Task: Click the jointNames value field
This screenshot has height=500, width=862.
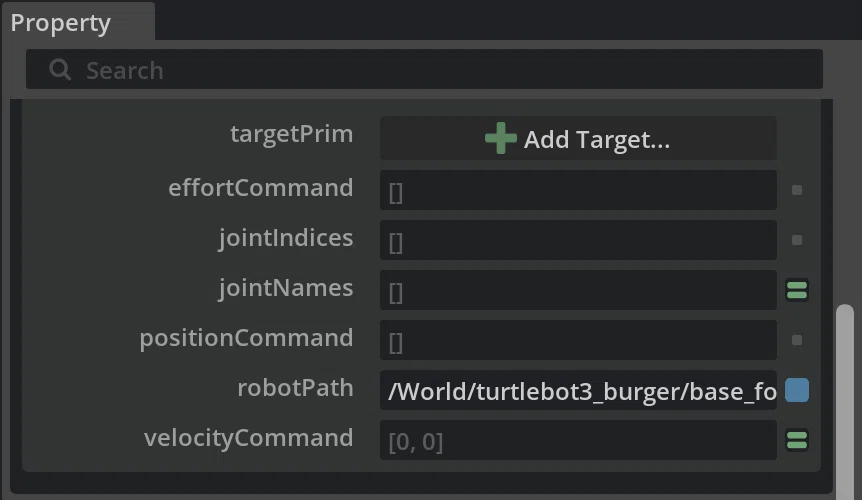Action: click(578, 290)
